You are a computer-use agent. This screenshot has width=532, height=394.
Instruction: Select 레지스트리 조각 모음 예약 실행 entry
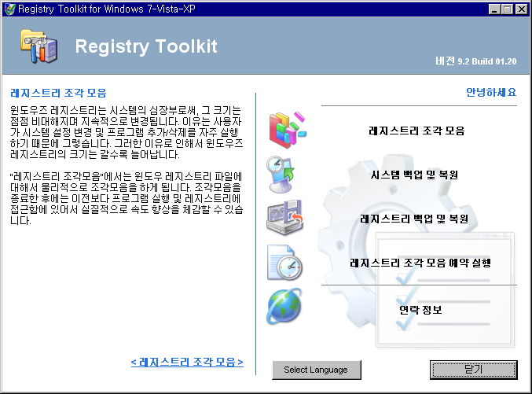click(420, 263)
